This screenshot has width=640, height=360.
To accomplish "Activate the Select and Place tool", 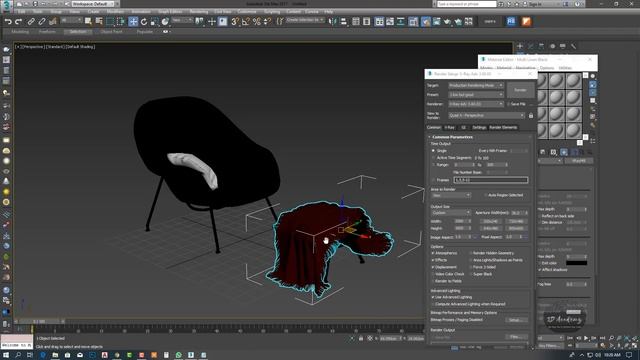I will (x=165, y=21).
